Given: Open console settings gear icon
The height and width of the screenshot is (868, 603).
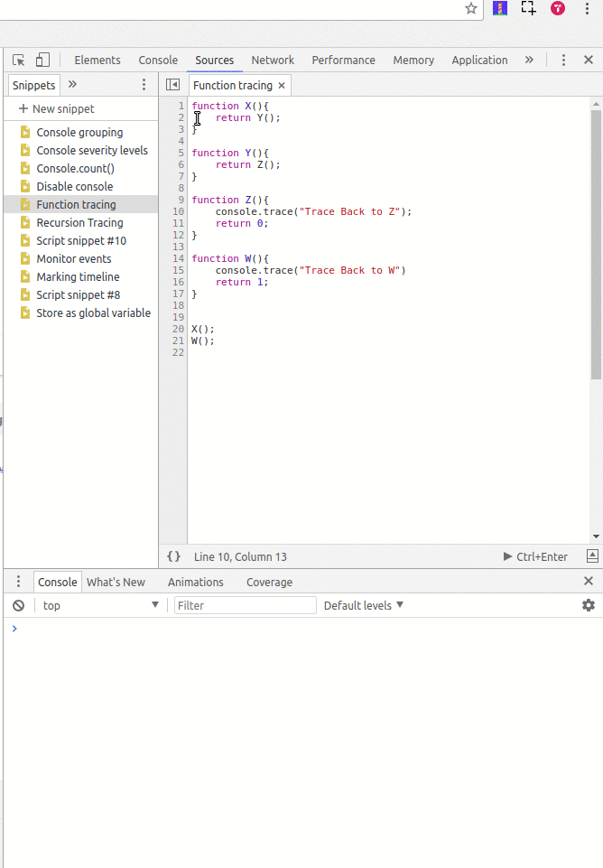Looking at the screenshot, I should click(589, 605).
